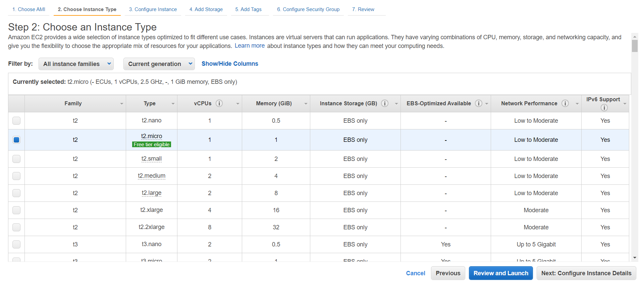Check the t2.xlarge row checkbox
The image size is (644, 285).
pyautogui.click(x=16, y=210)
